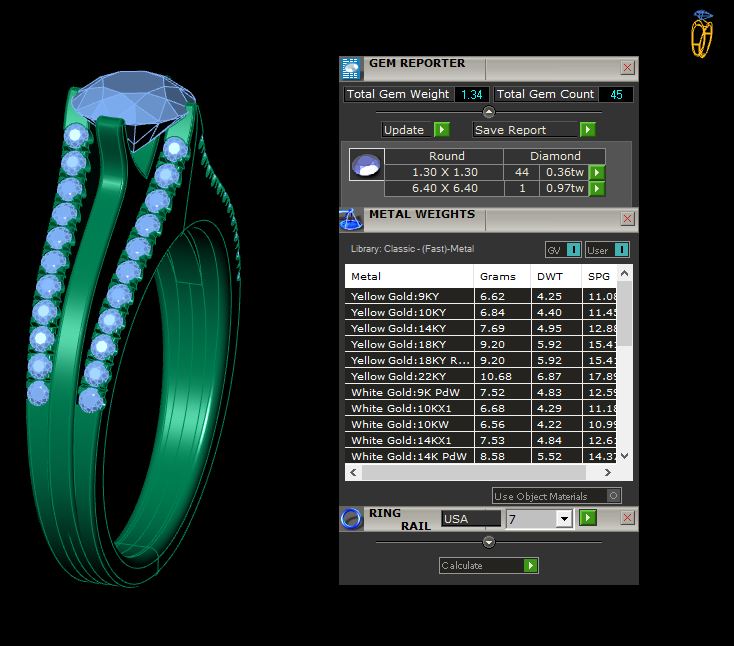Click the 1.30 X 1.30 gem size cell
This screenshot has height=646, width=734.
pos(445,172)
